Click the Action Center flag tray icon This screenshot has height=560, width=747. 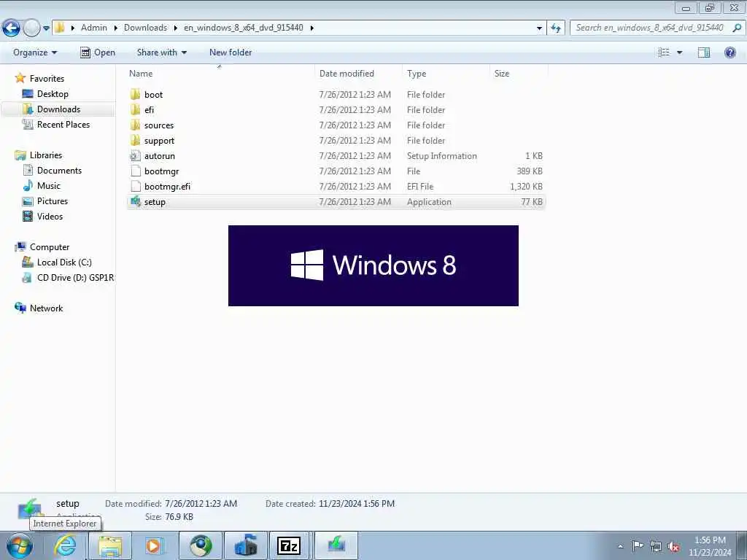pos(638,545)
